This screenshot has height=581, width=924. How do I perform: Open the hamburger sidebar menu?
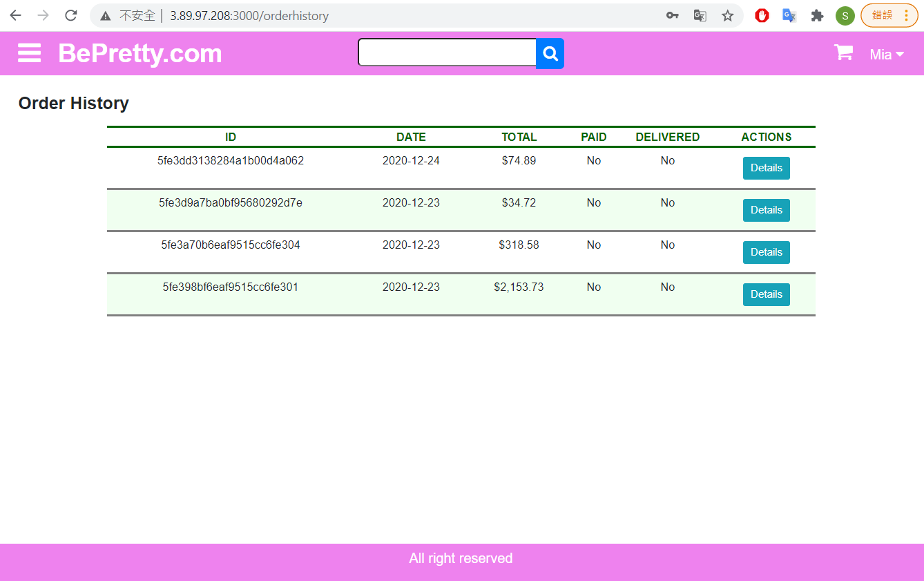pos(29,53)
